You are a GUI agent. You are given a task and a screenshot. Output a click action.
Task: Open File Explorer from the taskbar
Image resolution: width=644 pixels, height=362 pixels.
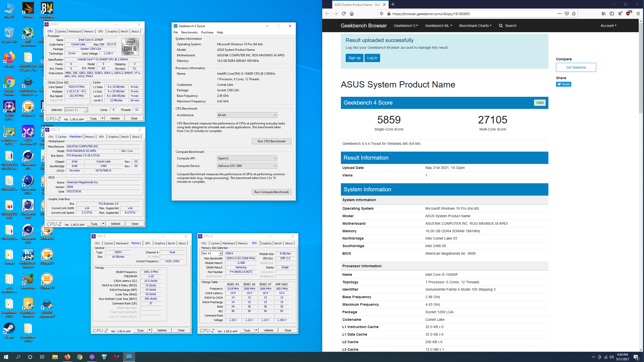click(55, 357)
